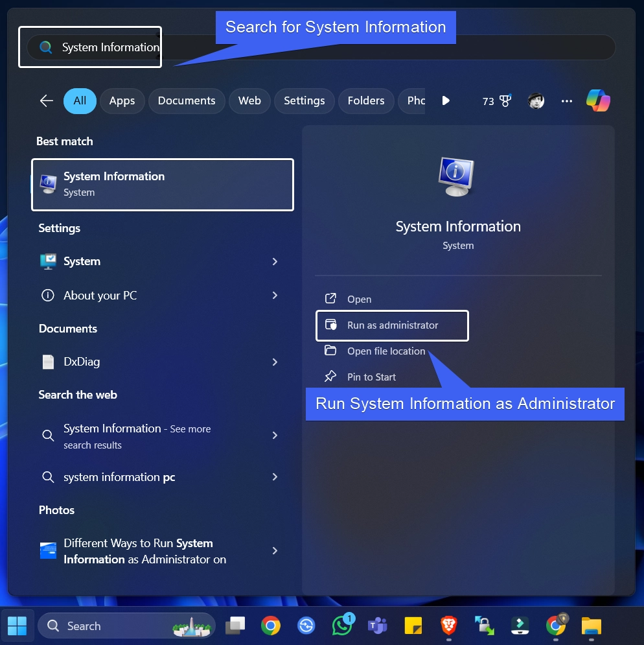
Task: Switch to the Apps filter tab
Action: click(x=122, y=100)
